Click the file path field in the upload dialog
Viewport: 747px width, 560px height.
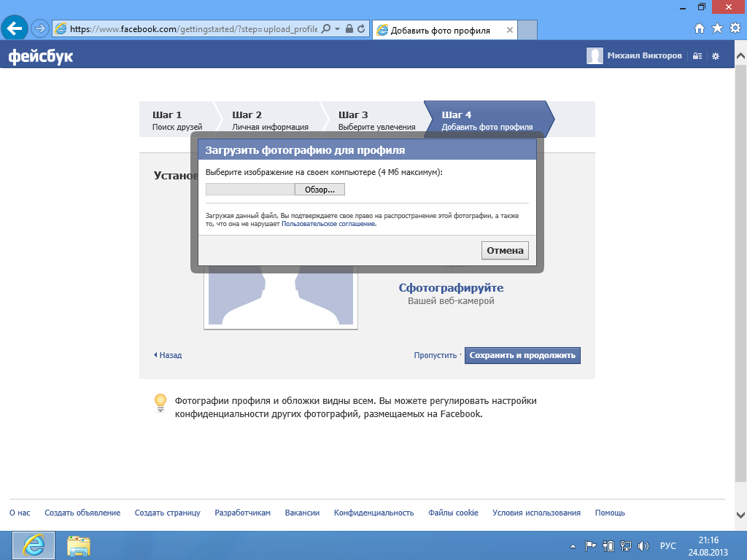point(250,190)
